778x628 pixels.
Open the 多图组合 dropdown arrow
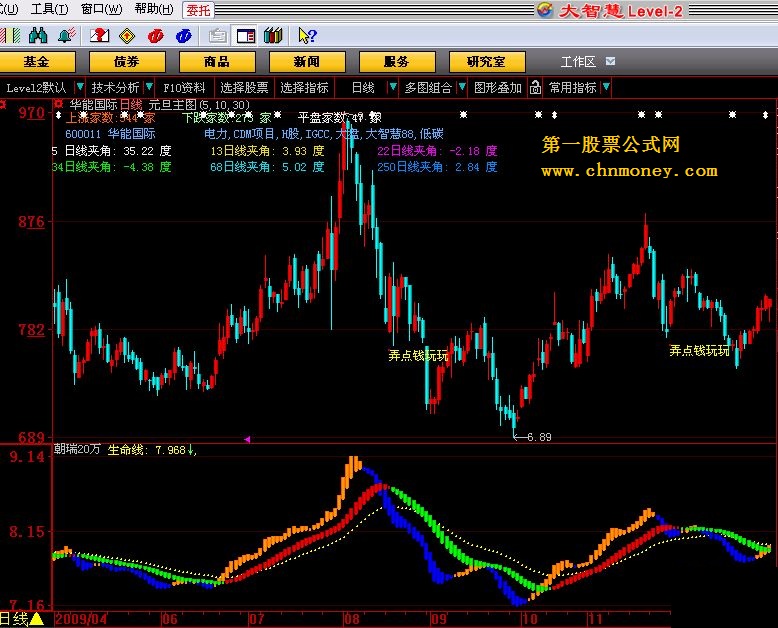(462, 87)
